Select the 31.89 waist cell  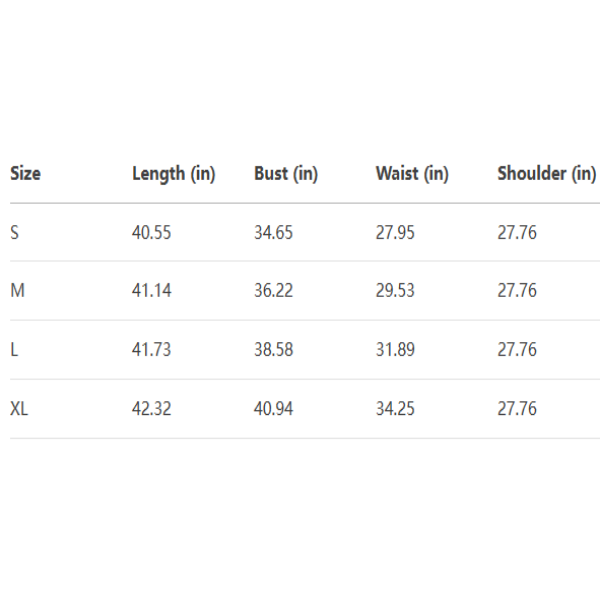(x=395, y=350)
